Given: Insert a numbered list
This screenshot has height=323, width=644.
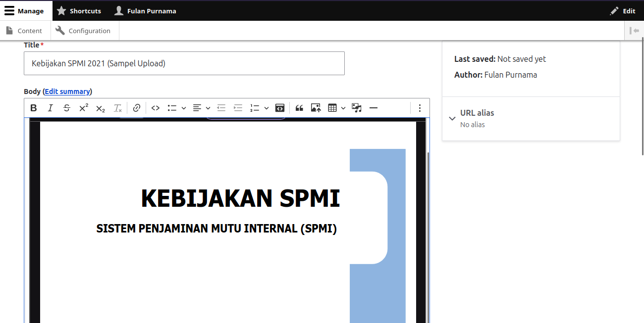Looking at the screenshot, I should pos(255,108).
